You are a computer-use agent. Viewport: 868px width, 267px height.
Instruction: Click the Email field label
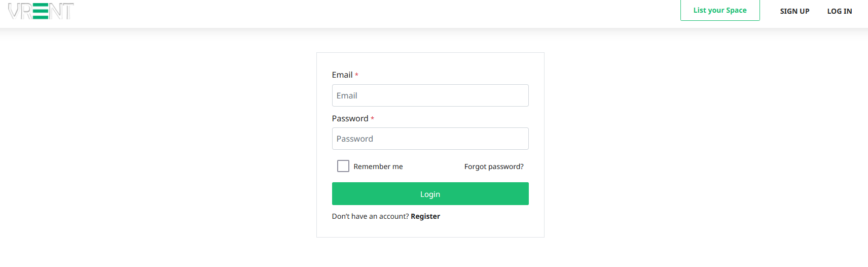(x=342, y=75)
